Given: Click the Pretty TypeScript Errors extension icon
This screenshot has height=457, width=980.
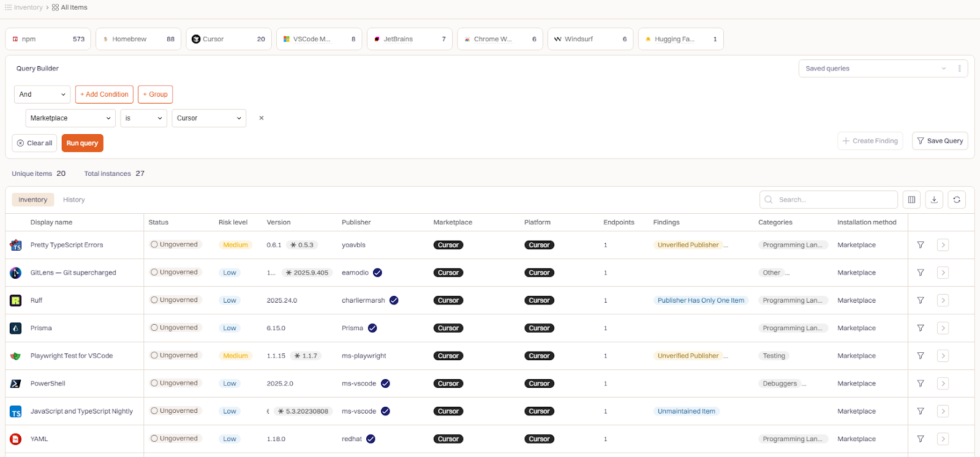Looking at the screenshot, I should (x=16, y=245).
